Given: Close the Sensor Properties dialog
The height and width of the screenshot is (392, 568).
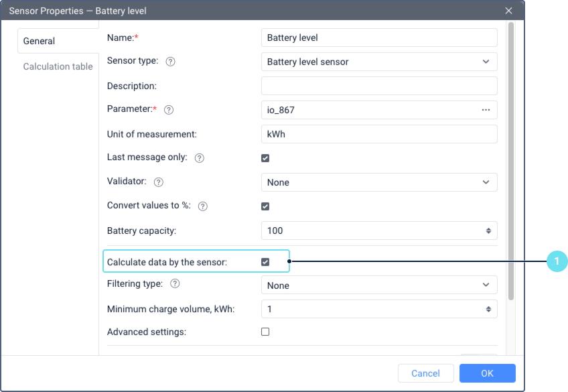Looking at the screenshot, I should coord(508,11).
